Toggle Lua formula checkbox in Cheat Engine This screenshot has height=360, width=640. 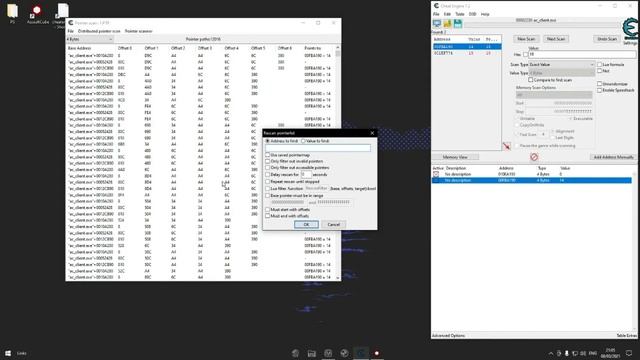[600, 64]
